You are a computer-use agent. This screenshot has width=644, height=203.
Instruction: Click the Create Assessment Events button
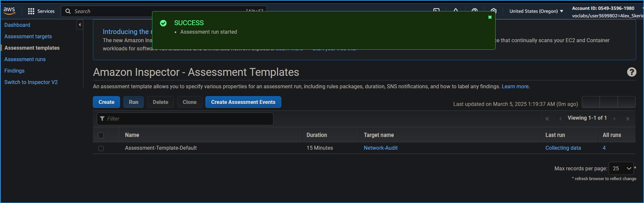(243, 102)
